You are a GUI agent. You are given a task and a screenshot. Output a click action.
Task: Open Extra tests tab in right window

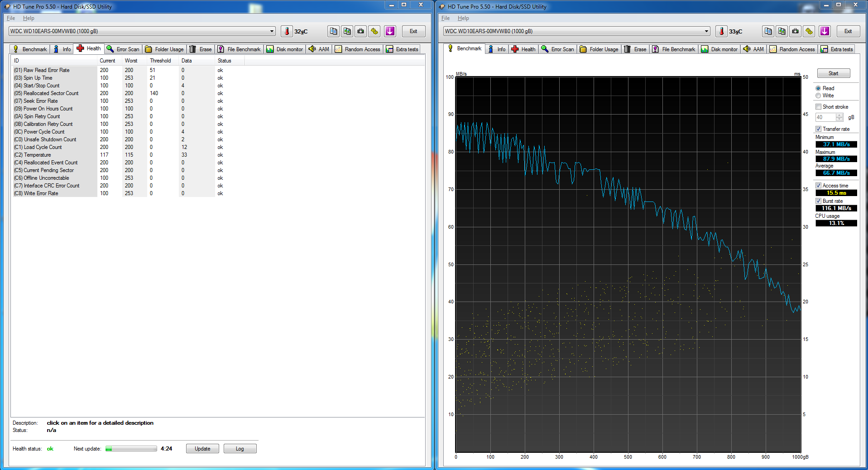coord(837,49)
